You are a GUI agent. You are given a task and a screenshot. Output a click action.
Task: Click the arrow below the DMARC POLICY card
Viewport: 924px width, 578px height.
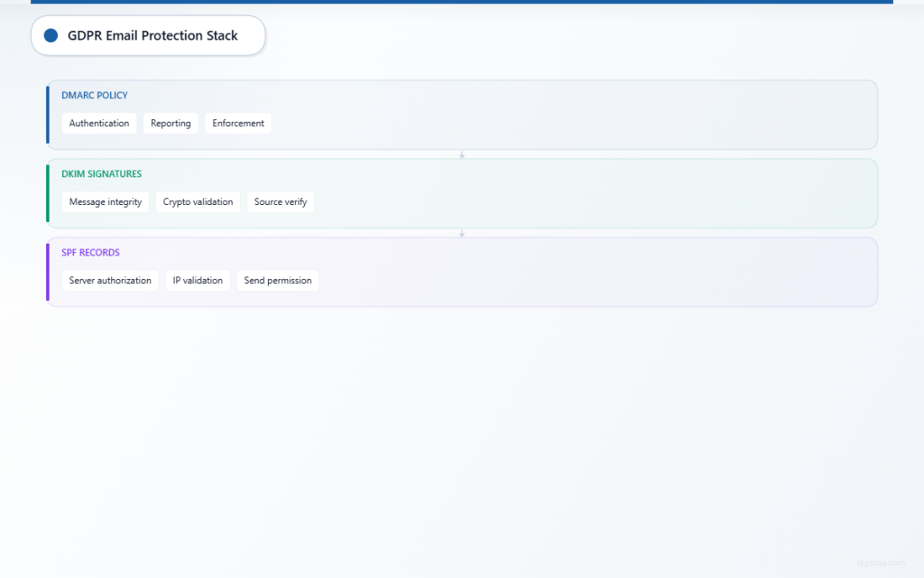(462, 154)
